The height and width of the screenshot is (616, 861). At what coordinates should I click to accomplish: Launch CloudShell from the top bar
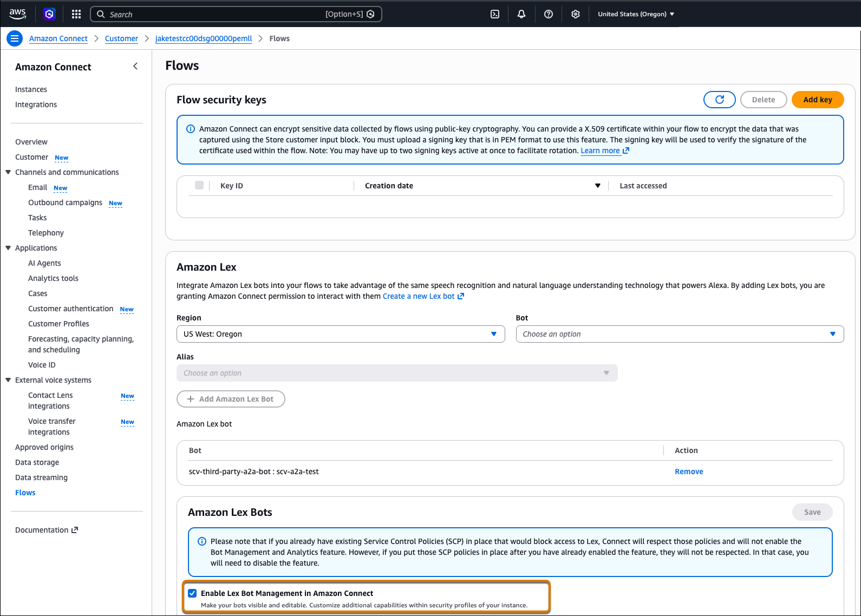(x=495, y=14)
